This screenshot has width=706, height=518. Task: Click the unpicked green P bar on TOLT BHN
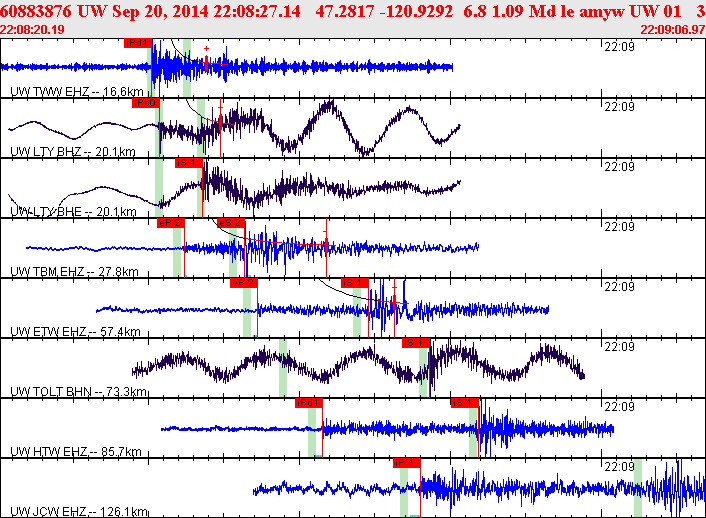283,368
